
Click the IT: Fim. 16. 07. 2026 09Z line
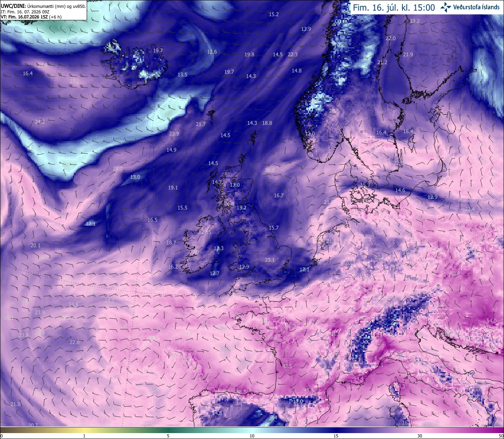pyautogui.click(x=25, y=11)
